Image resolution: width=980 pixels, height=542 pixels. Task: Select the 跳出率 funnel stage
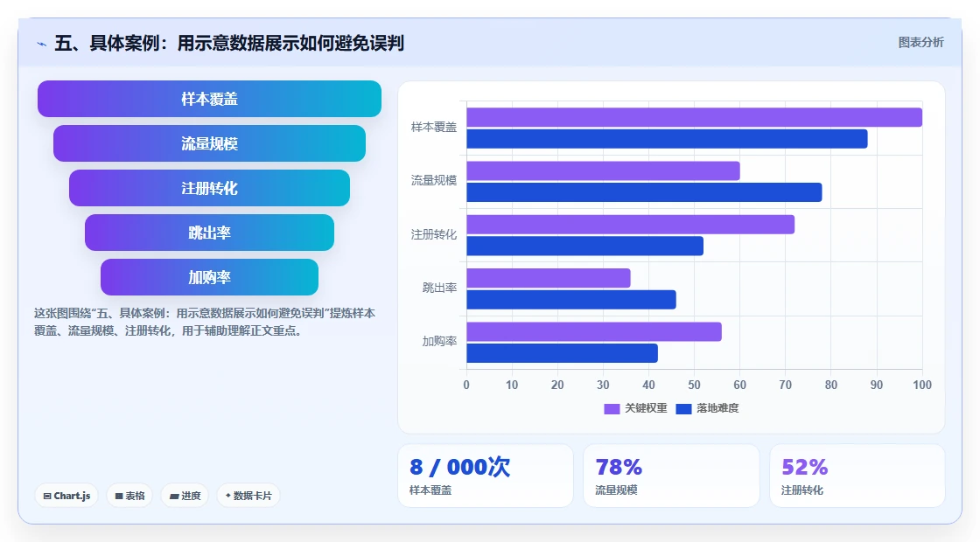pos(209,233)
